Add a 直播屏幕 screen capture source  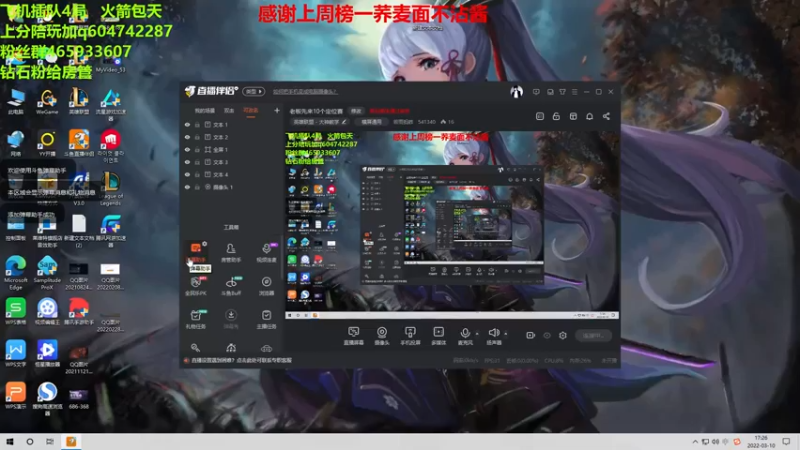(x=354, y=336)
